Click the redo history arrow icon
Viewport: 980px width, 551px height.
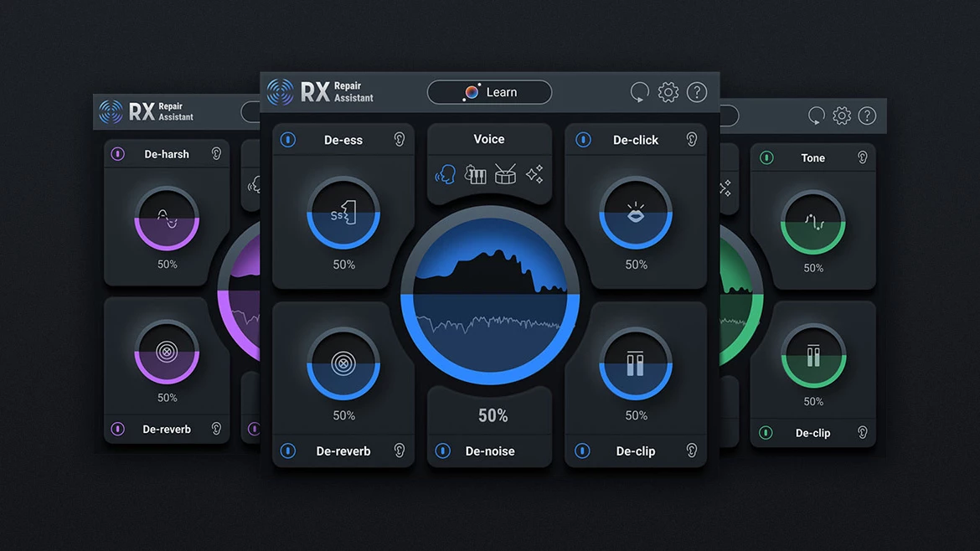coord(639,92)
